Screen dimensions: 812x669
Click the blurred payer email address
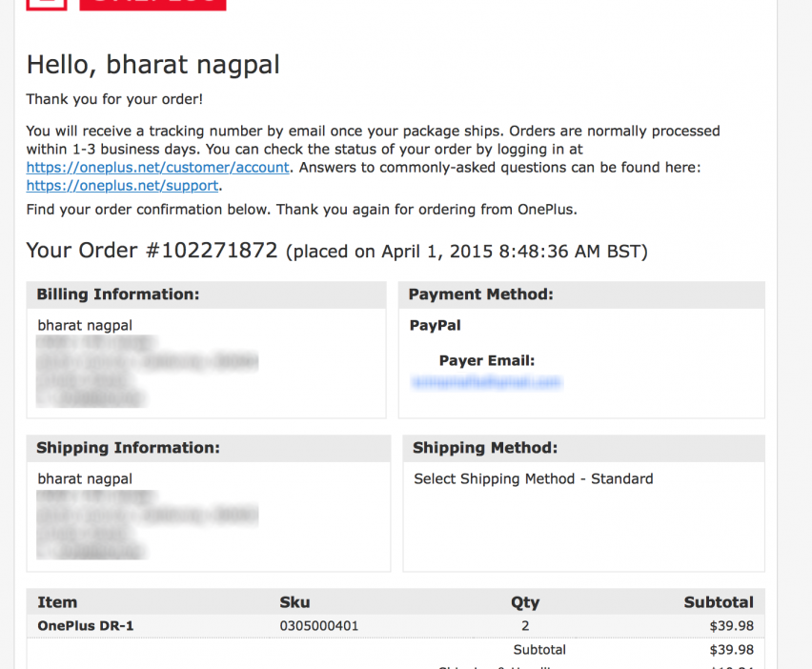click(486, 382)
